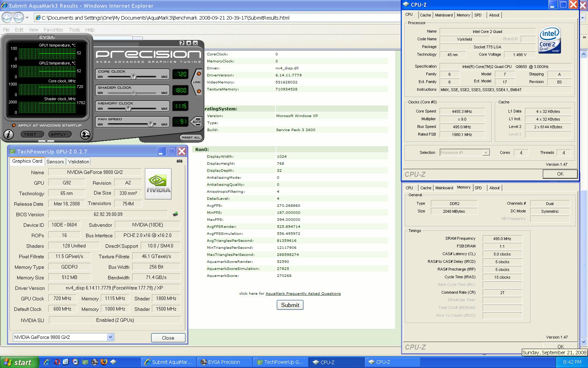588x368 pixels.
Task: Launch Internet Explorer from quick launch
Action: (47, 362)
